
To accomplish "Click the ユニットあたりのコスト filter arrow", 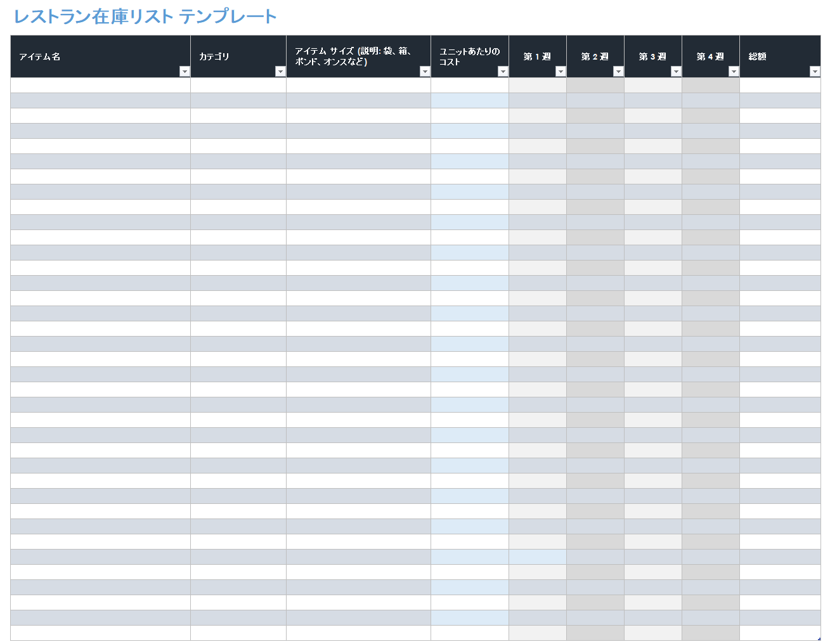I will 503,72.
